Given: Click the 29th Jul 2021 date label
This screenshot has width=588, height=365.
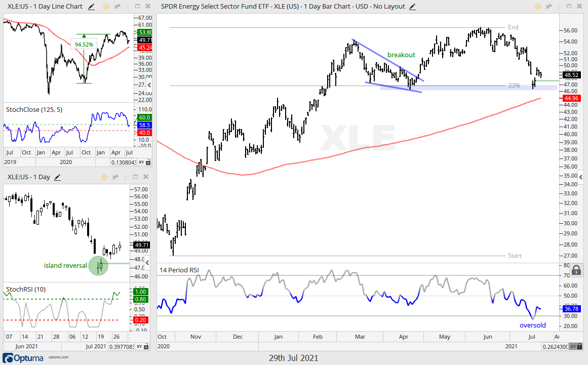Looking at the screenshot, I should point(293,358).
